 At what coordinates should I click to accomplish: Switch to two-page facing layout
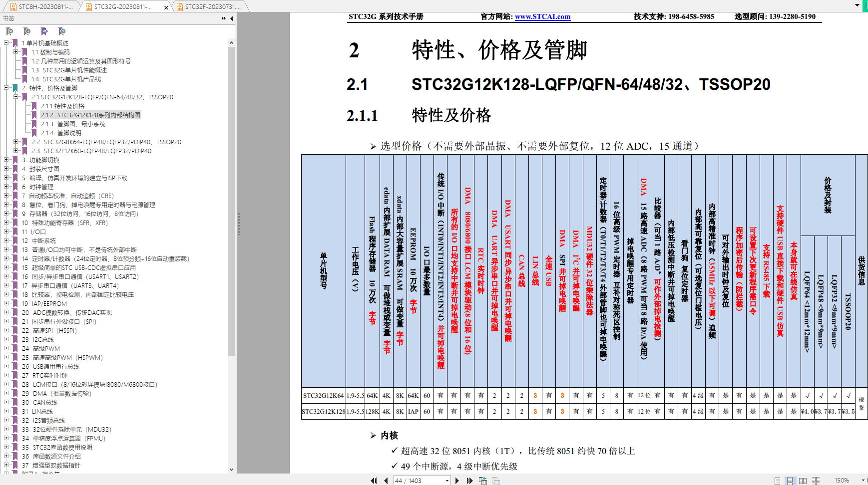(x=803, y=481)
